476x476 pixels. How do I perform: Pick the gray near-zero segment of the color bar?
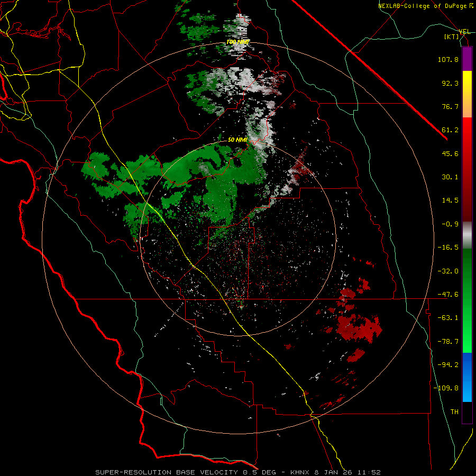coord(467,235)
